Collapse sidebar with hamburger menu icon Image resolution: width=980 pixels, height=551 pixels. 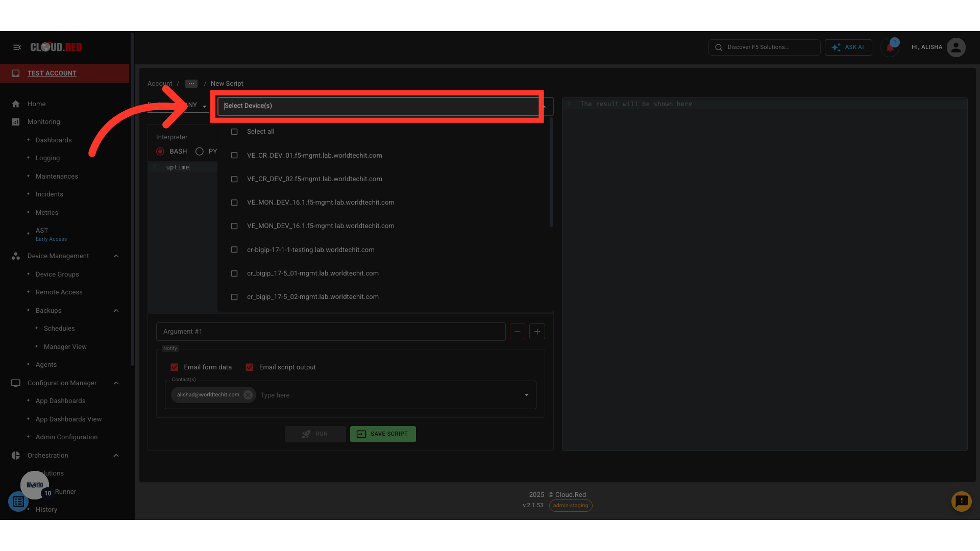click(x=17, y=47)
